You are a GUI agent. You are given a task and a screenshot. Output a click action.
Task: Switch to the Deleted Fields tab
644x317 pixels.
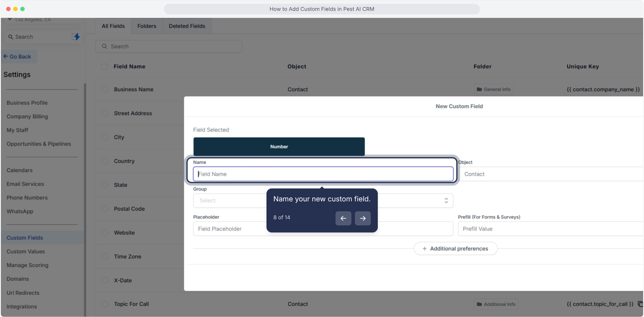[x=187, y=26]
